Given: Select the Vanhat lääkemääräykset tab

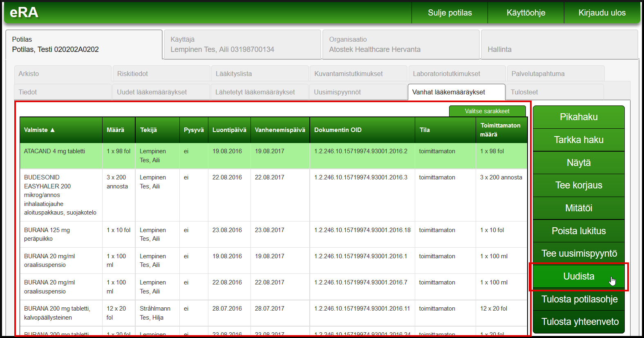Looking at the screenshot, I should pyautogui.click(x=456, y=92).
